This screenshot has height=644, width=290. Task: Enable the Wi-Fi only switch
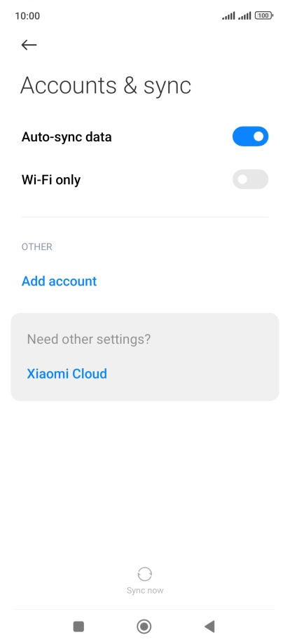coord(250,179)
